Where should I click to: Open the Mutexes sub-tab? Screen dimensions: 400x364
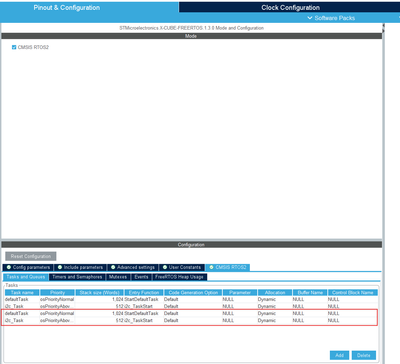pyautogui.click(x=118, y=277)
